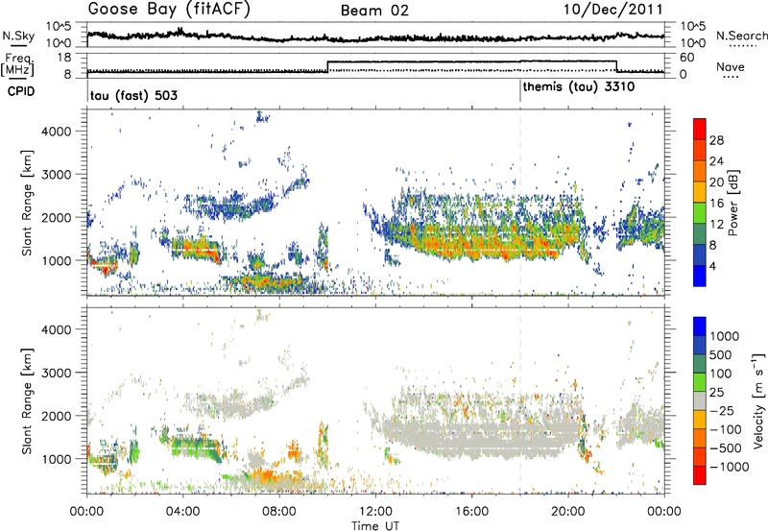Click the 'Power [dB]' colorbar label
This screenshot has height=532, width=768.
(733, 203)
